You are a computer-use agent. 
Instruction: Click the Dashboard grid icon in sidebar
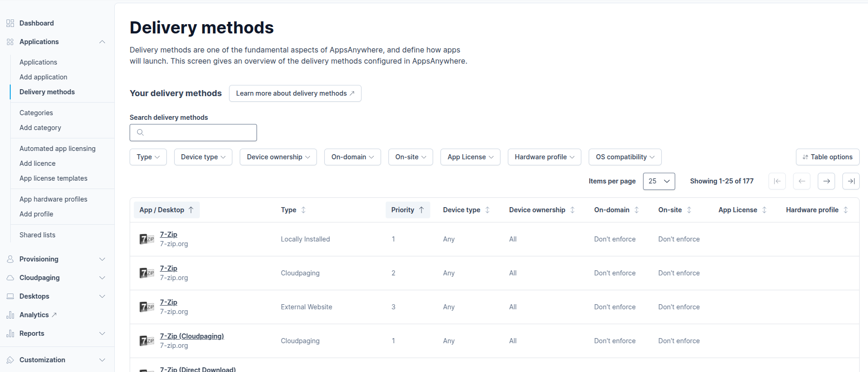click(10, 23)
